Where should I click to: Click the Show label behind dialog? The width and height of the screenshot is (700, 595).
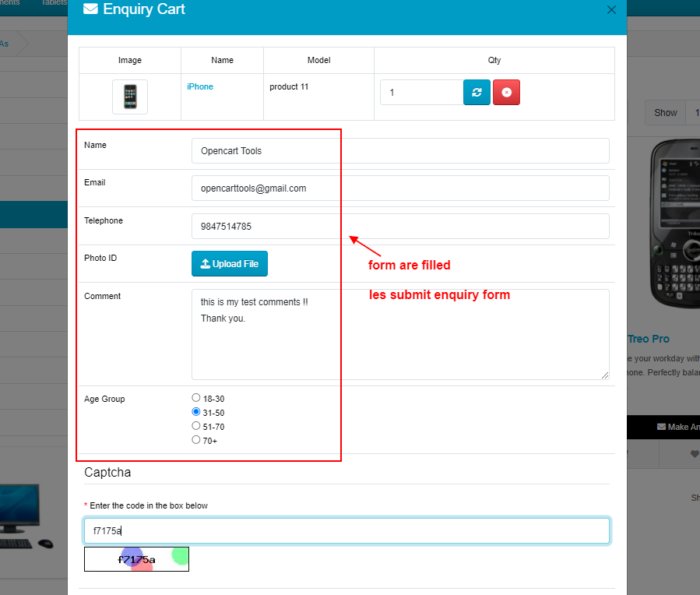[x=665, y=113]
